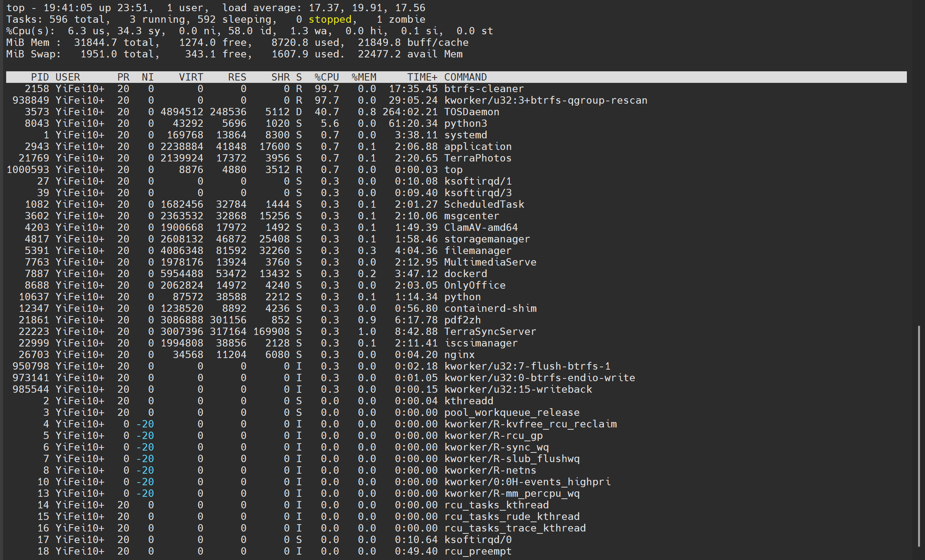Viewport: 925px width, 560px height.
Task: Click the nginx process name
Action: tap(459, 355)
